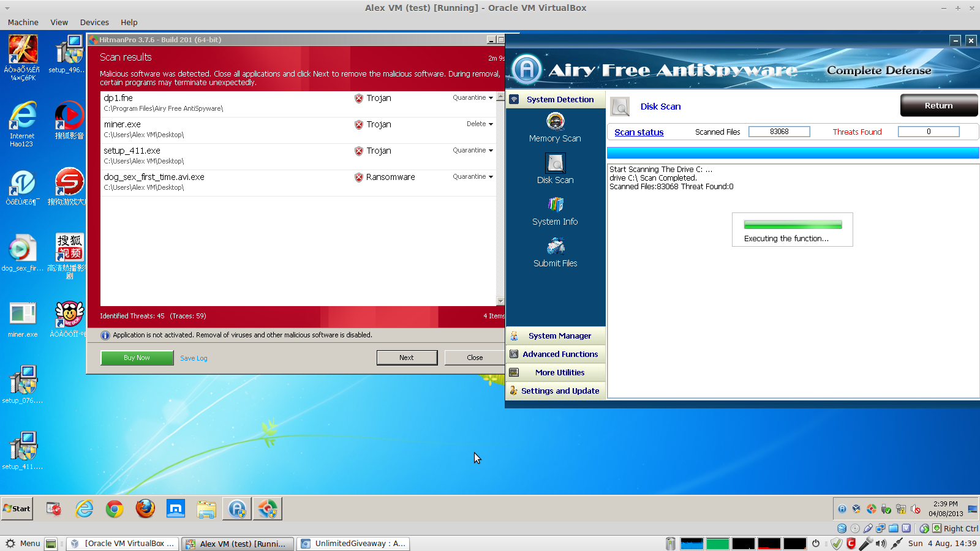Click the Safely Remove Hardware tray icon
980x551 pixels.
click(x=886, y=509)
